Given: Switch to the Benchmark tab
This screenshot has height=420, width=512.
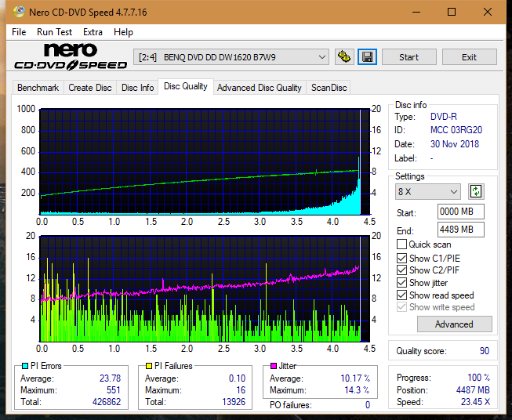Looking at the screenshot, I should 38,88.
